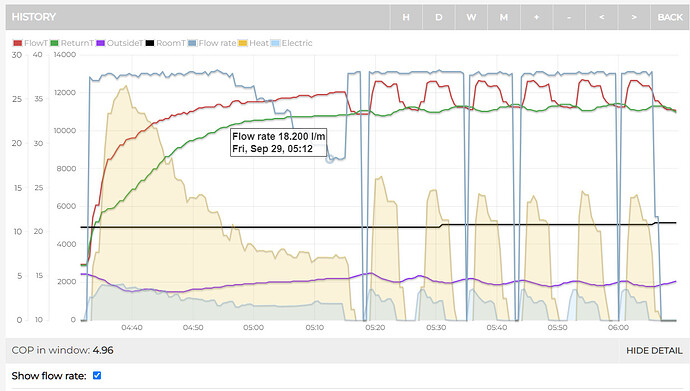The height and width of the screenshot is (391, 690).
Task: Toggle the Electric legend entry
Action: coord(292,43)
